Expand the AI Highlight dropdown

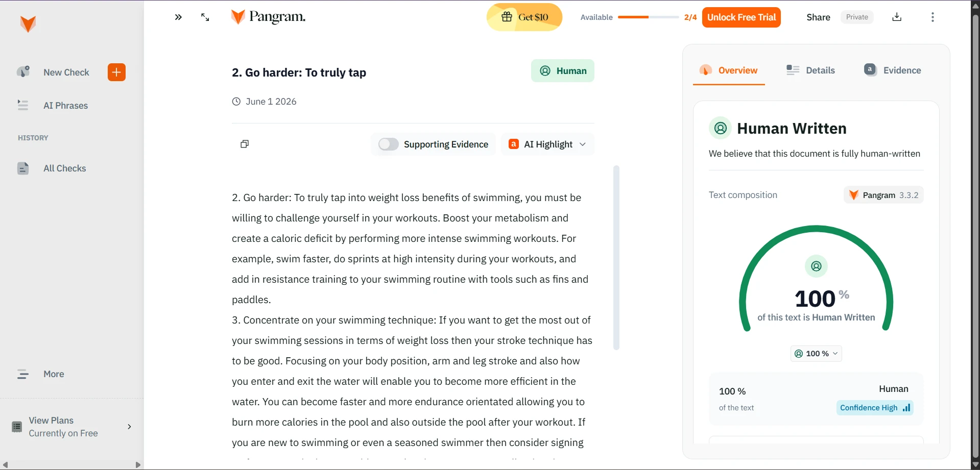click(x=547, y=144)
